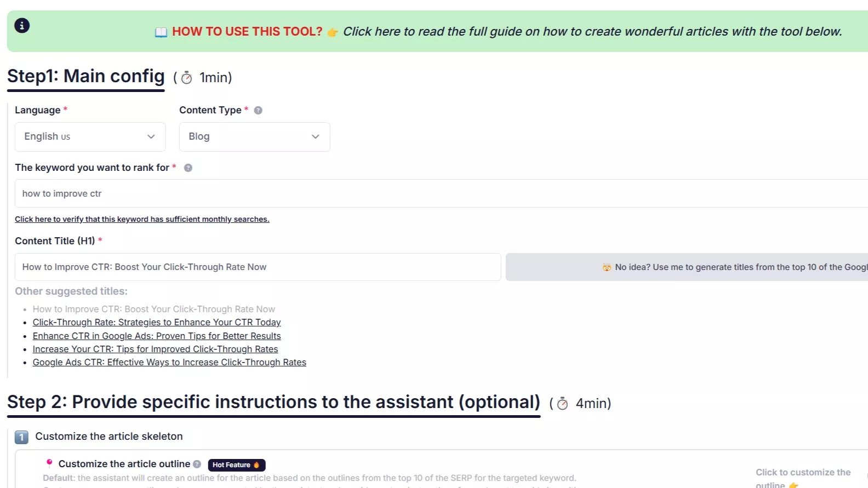Click the pink pin icon before Customize the article outline
Image resolution: width=868 pixels, height=488 pixels.
49,463
